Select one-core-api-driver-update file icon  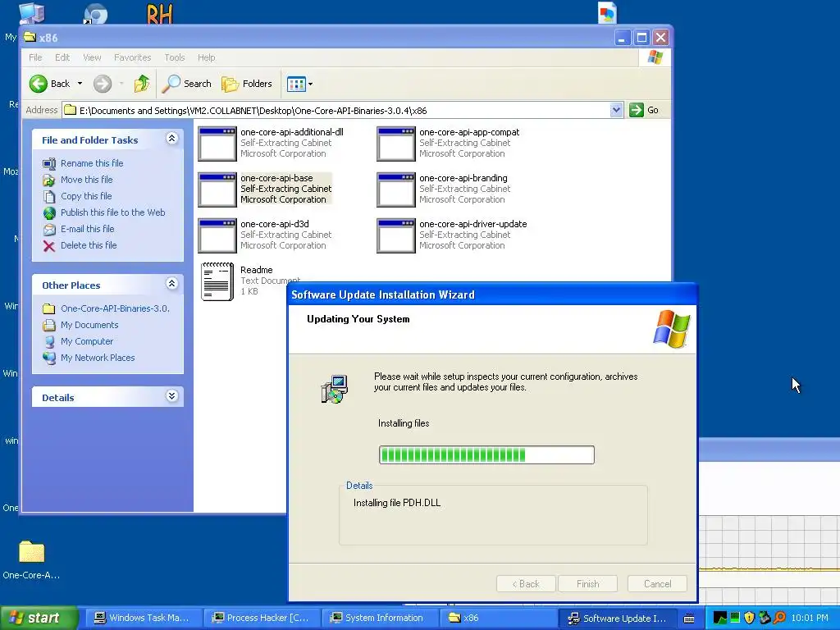click(x=396, y=235)
